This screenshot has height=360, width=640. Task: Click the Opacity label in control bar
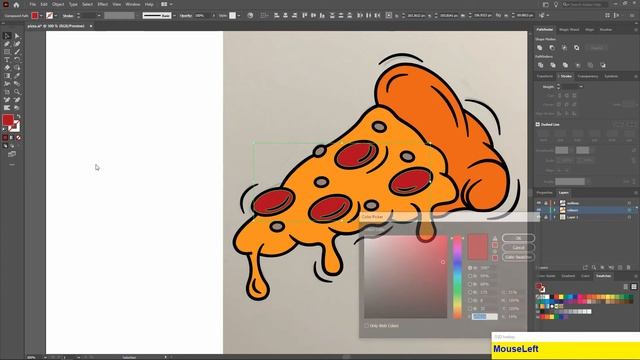186,16
